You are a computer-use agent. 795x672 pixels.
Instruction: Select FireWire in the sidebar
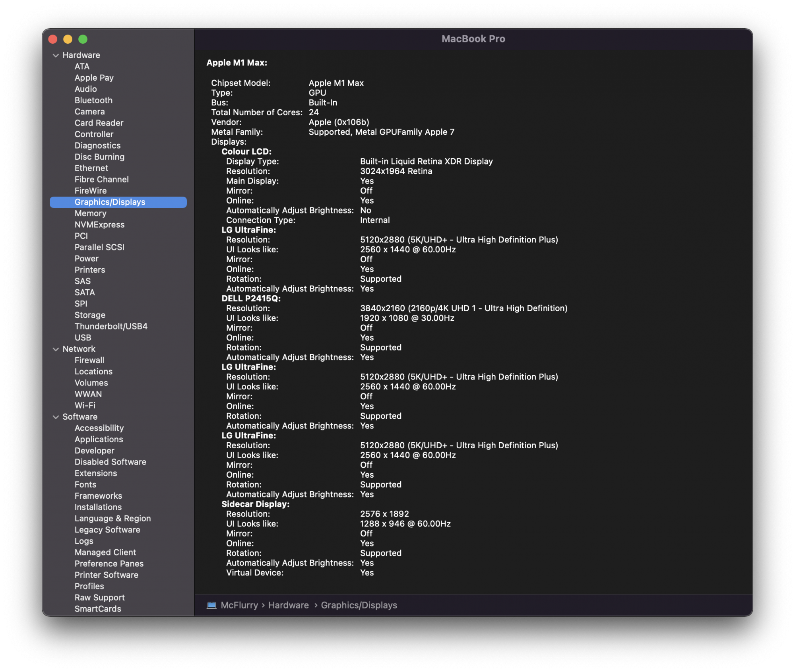coord(91,191)
